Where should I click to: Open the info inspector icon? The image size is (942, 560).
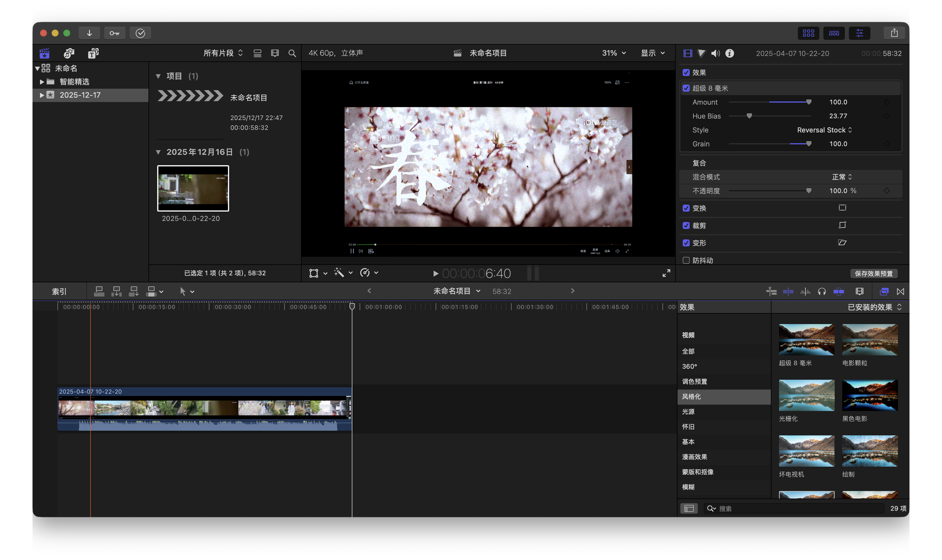tap(729, 53)
